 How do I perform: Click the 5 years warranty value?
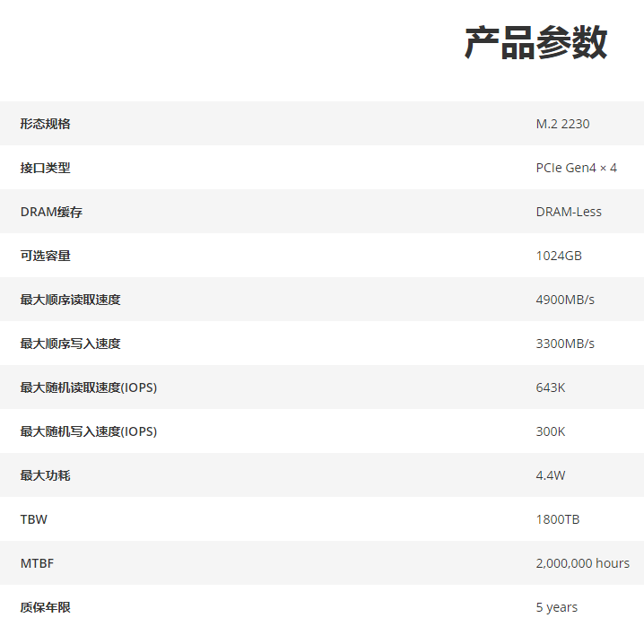click(x=556, y=607)
